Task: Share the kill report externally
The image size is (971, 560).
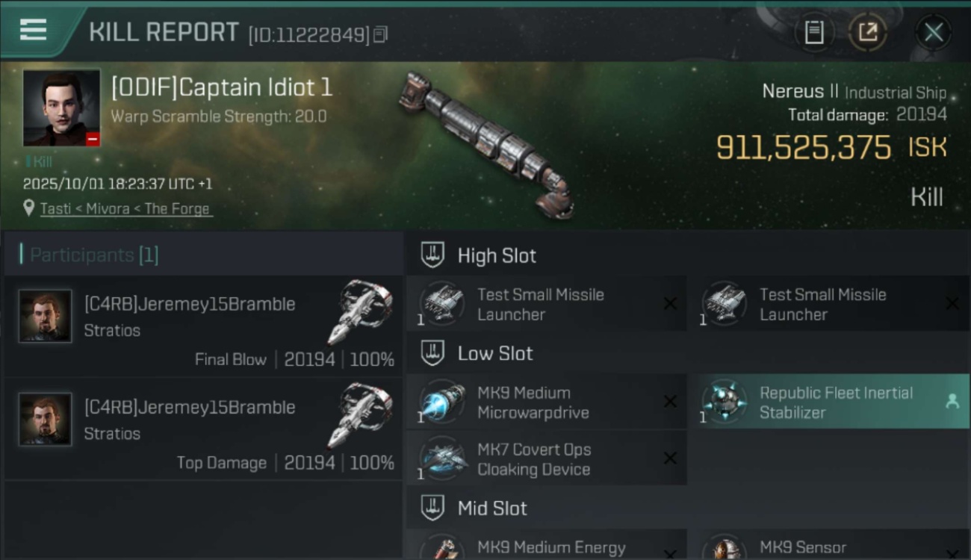Action: click(x=867, y=32)
